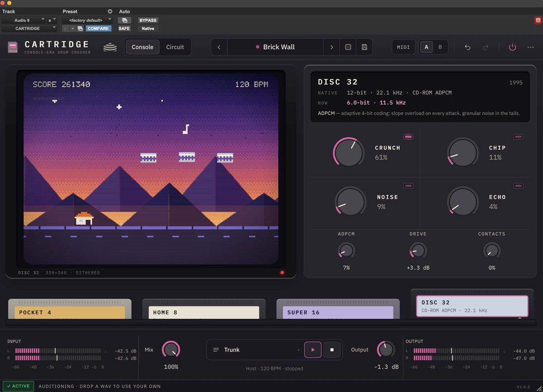Viewport: 543px width, 392px height.
Task: Switch to the Circuit tab
Action: (175, 47)
